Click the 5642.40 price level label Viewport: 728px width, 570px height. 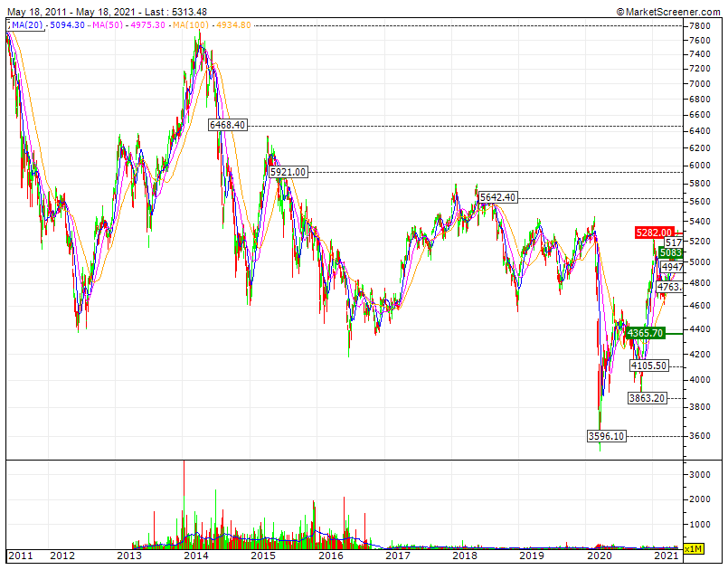pos(497,197)
